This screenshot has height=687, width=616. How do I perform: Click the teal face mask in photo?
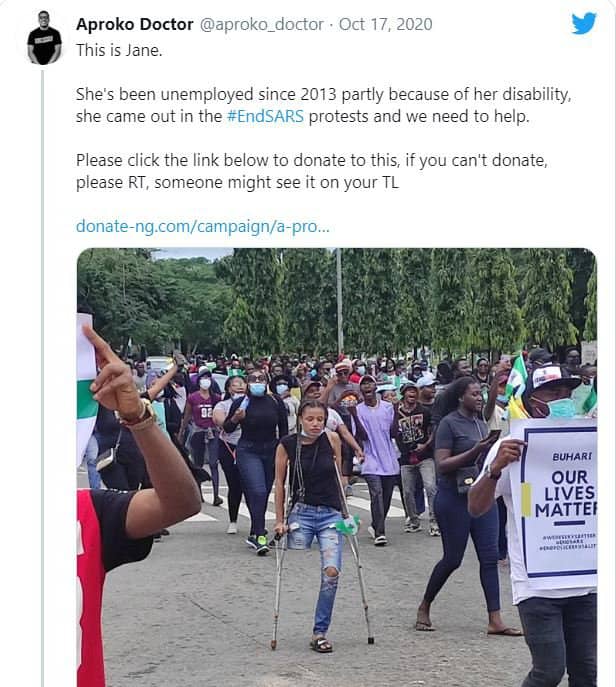561,407
